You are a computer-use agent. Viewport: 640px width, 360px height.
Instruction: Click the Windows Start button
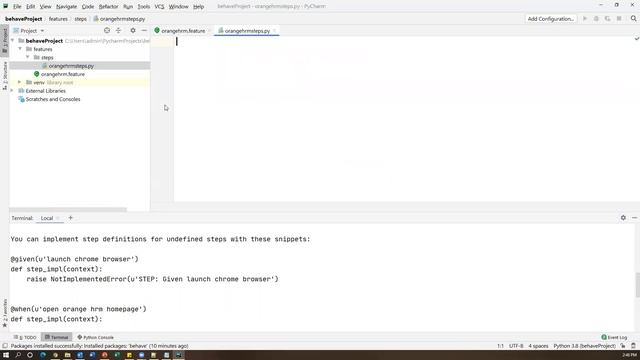coord(6,355)
